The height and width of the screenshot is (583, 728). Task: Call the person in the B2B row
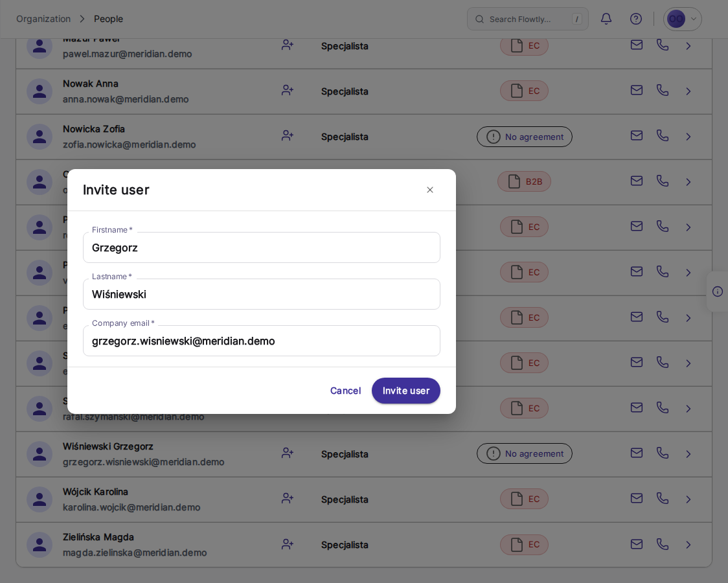point(663,181)
